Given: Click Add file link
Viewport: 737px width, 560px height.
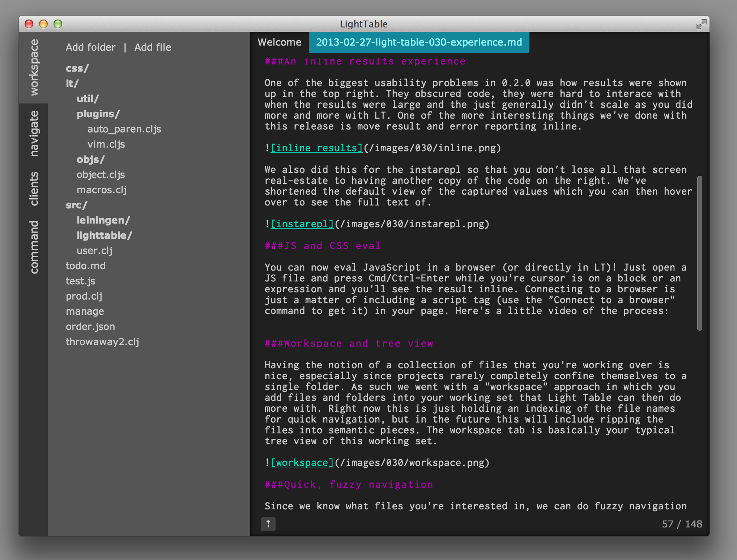Looking at the screenshot, I should pyautogui.click(x=153, y=47).
